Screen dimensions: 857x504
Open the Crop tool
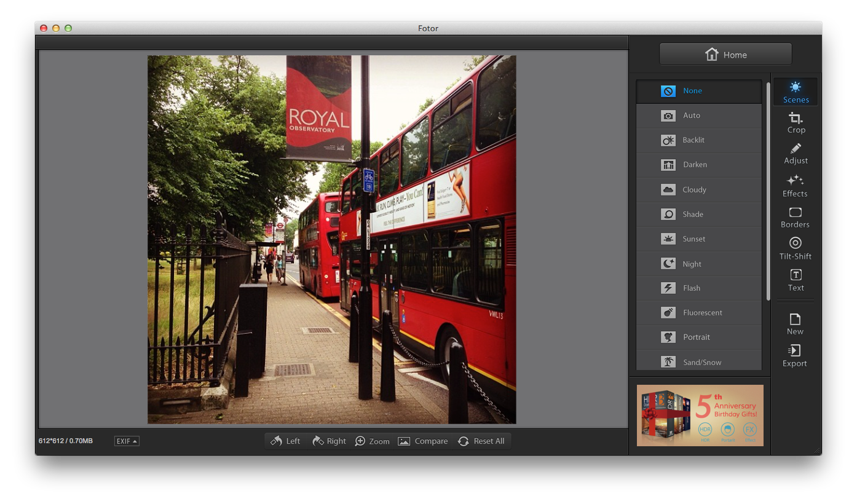pyautogui.click(x=796, y=122)
